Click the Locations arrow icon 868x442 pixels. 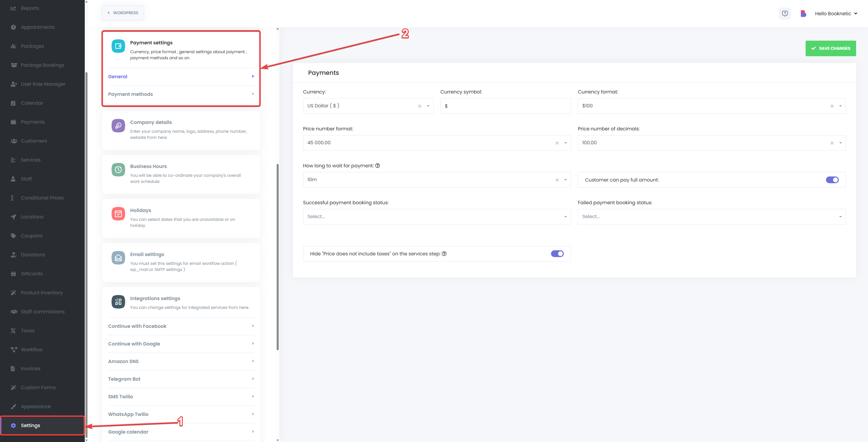click(x=13, y=217)
